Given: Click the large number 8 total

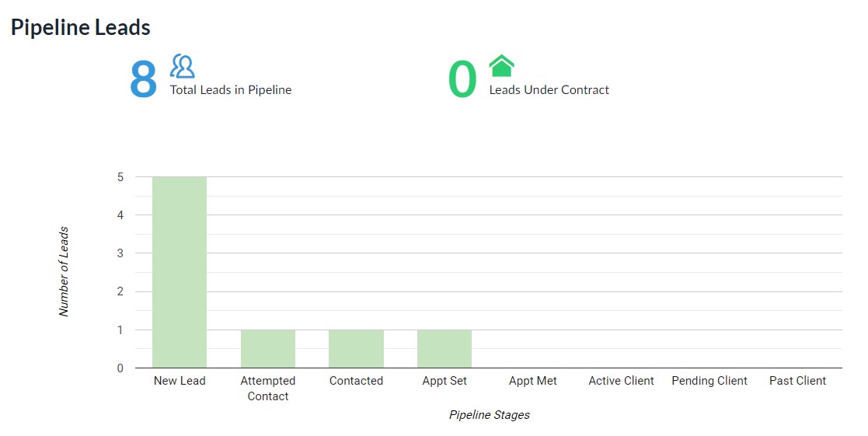Looking at the screenshot, I should [x=144, y=79].
